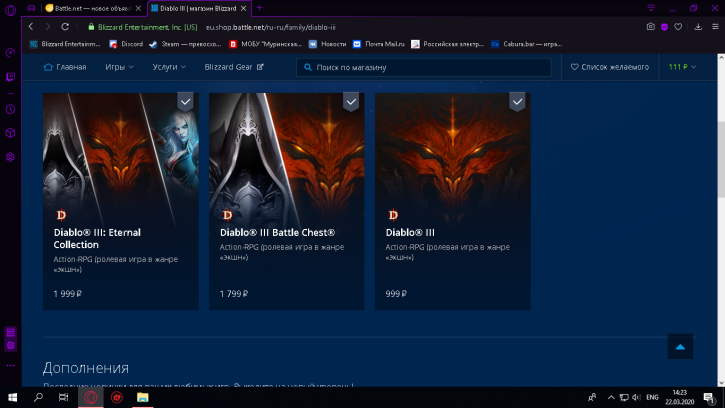Click the scroll-to-top arrow button

tap(680, 346)
